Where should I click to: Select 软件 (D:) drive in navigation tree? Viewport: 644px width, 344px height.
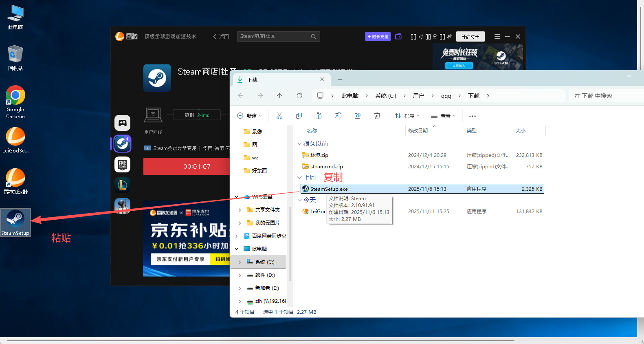tap(265, 275)
